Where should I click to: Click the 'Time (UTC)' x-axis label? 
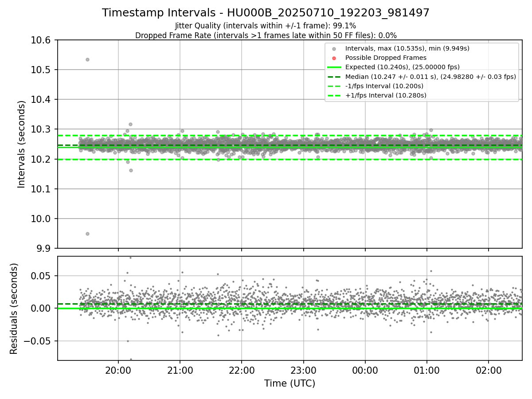point(289,383)
